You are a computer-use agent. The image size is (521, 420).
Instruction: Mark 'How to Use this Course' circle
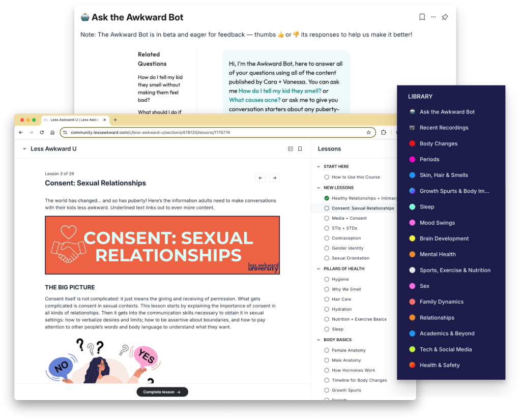(x=327, y=177)
